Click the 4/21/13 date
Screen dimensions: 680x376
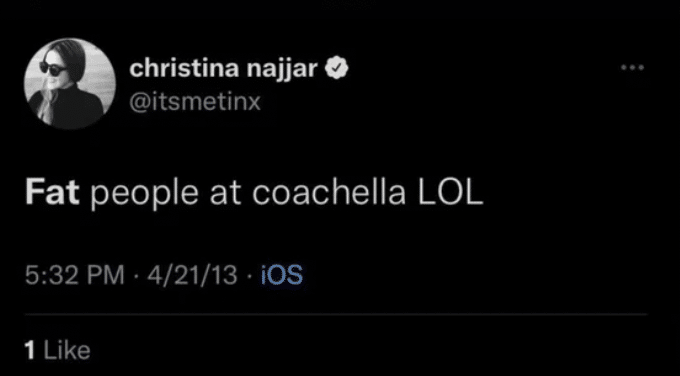(192, 275)
